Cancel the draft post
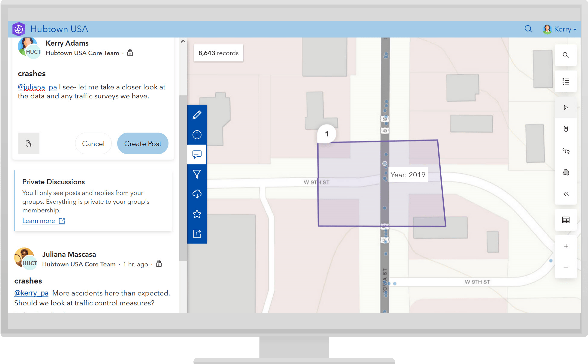Image resolution: width=588 pixels, height=364 pixels. (x=93, y=144)
